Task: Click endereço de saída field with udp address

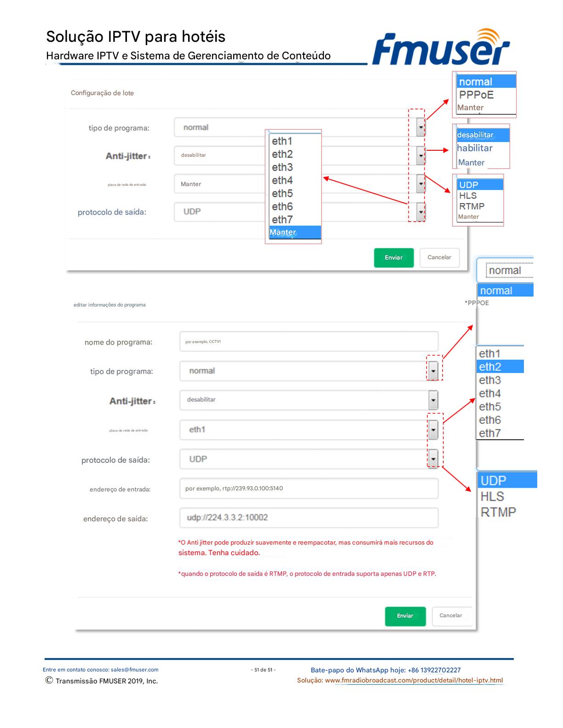Action: pos(309,518)
